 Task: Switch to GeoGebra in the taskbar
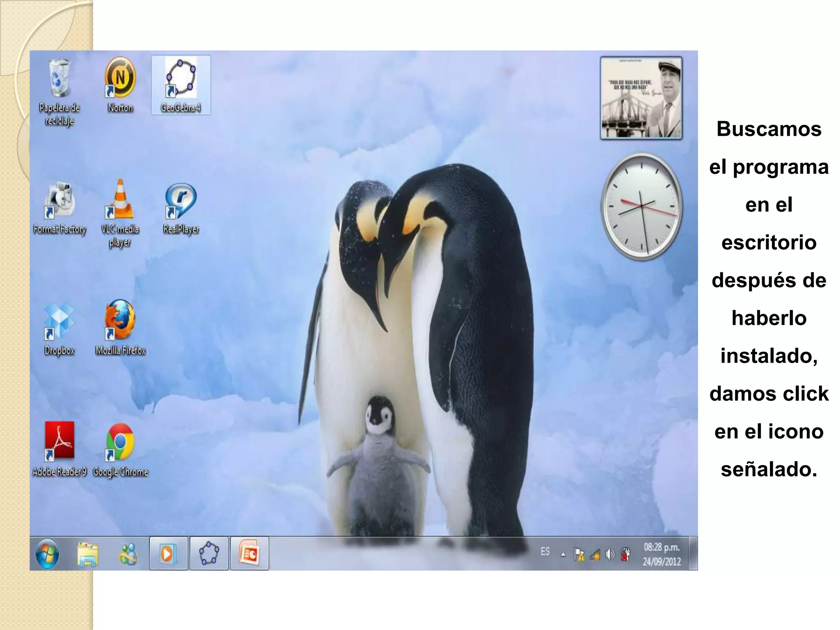click(209, 553)
